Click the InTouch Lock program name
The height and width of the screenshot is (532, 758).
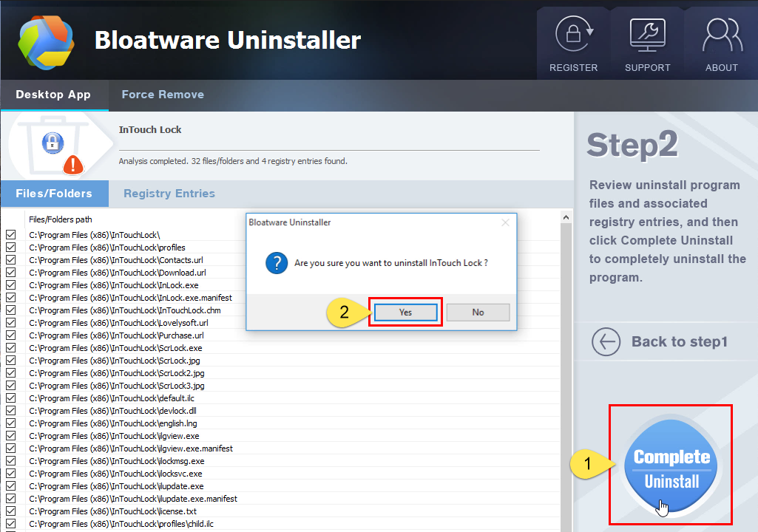tap(150, 129)
